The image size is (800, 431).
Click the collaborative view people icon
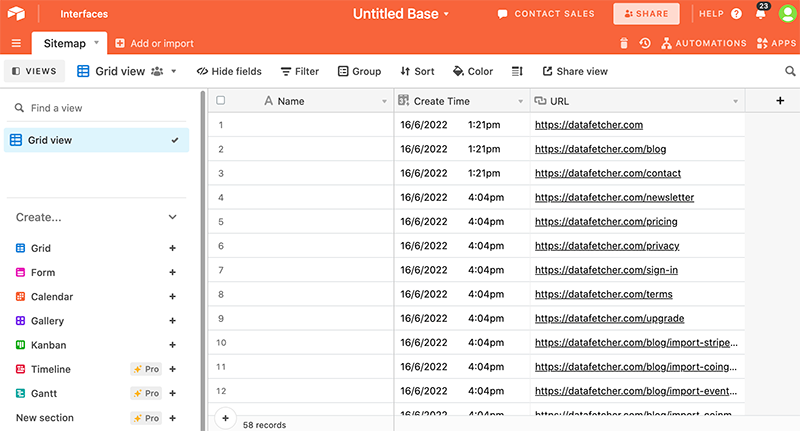click(x=157, y=71)
